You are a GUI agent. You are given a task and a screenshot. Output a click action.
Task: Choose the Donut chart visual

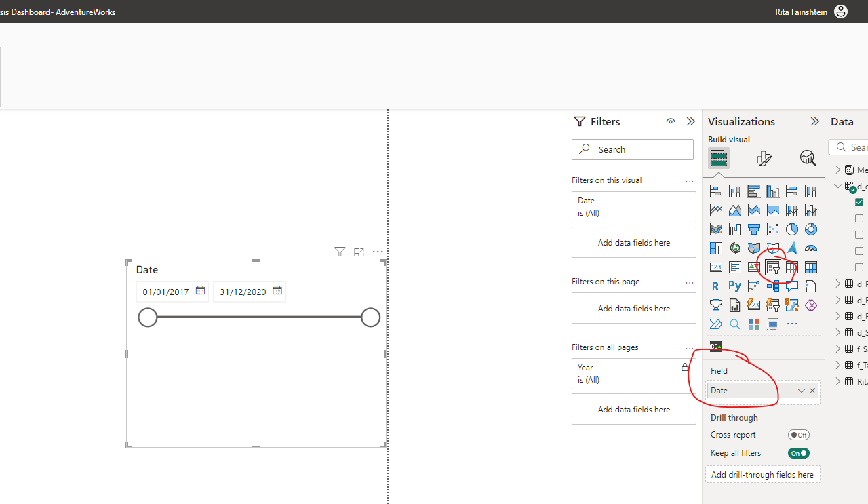pyautogui.click(x=810, y=229)
